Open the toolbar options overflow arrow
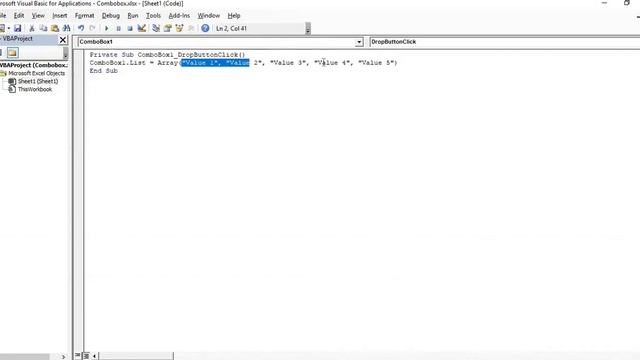Viewport: 640px width, 360px height. coord(308,29)
